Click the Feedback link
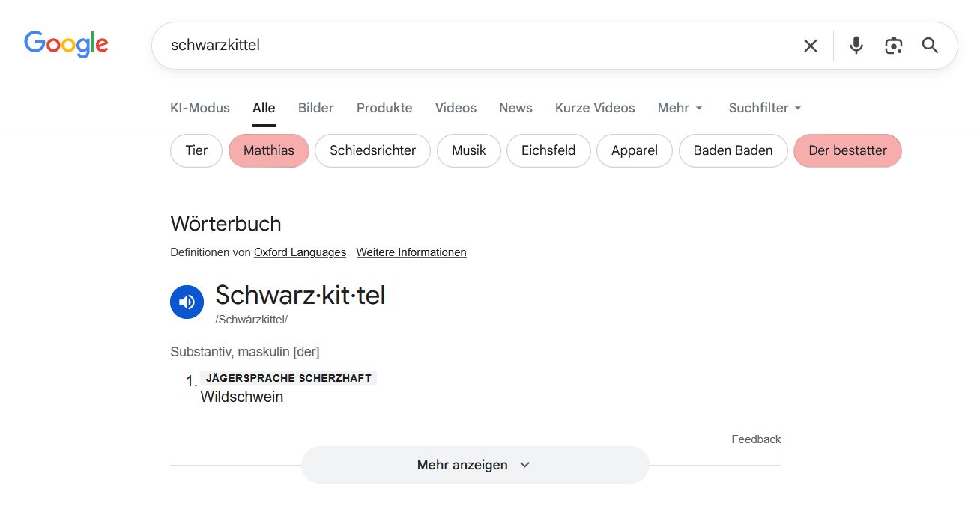This screenshot has height=512, width=980. (756, 439)
